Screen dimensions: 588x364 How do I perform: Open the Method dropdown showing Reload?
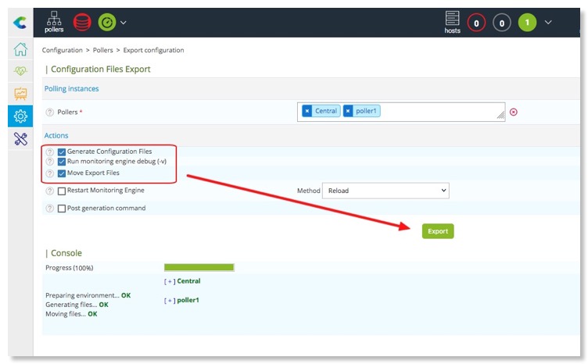(x=385, y=191)
